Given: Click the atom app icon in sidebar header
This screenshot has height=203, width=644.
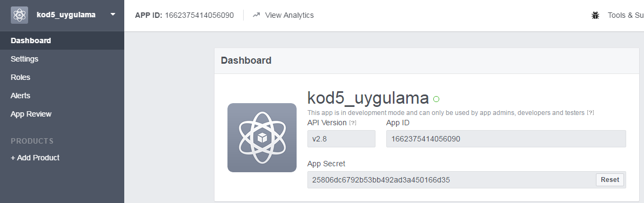Looking at the screenshot, I should point(19,15).
